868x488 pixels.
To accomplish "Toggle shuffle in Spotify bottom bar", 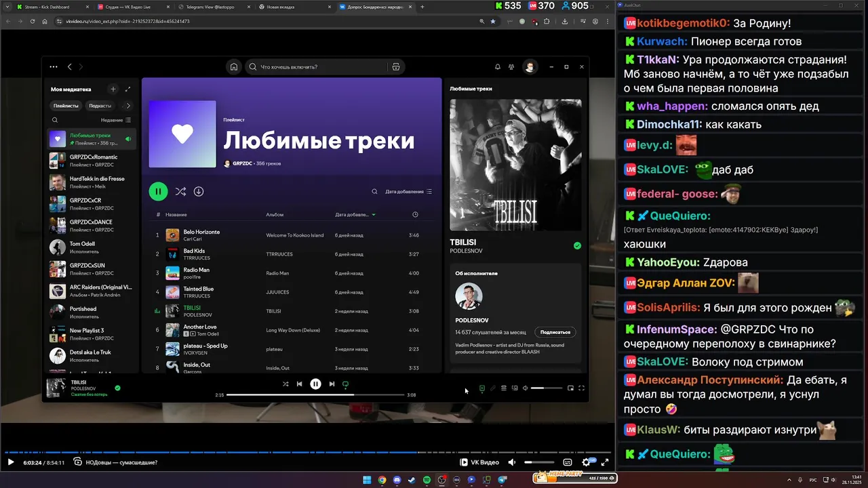I will pyautogui.click(x=285, y=384).
